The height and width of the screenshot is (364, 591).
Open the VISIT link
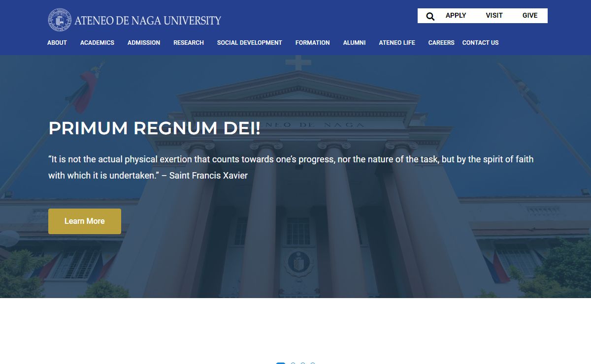point(494,15)
